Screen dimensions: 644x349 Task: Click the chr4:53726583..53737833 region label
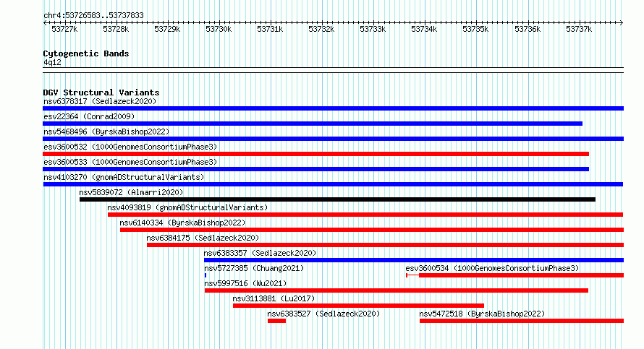tap(93, 15)
